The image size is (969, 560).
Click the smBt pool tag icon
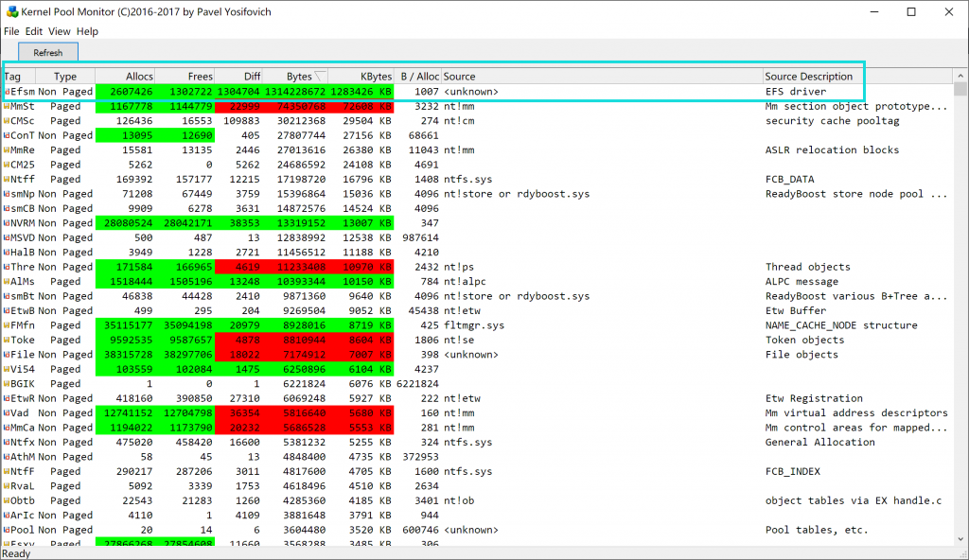[7, 296]
